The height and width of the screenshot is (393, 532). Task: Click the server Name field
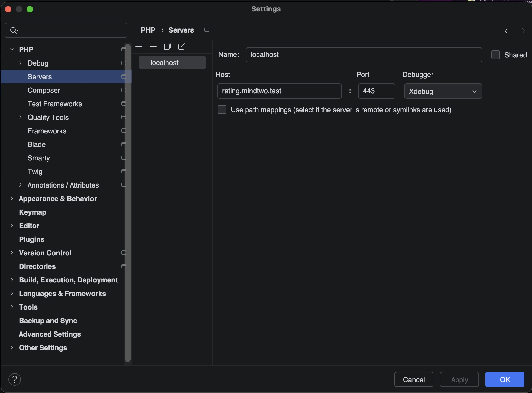(364, 55)
